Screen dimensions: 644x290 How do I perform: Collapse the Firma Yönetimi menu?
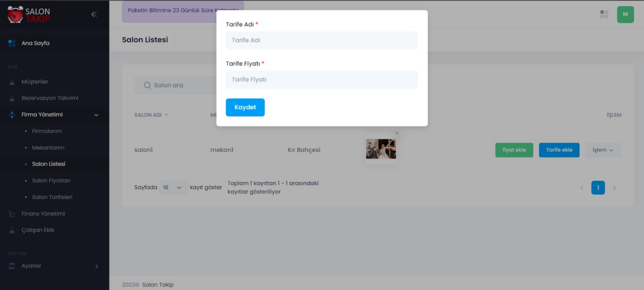click(x=96, y=115)
